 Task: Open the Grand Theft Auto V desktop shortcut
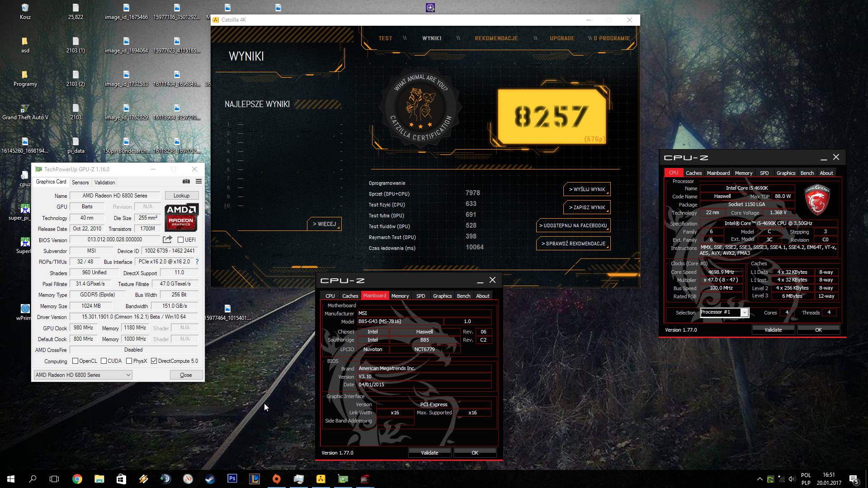pos(25,112)
